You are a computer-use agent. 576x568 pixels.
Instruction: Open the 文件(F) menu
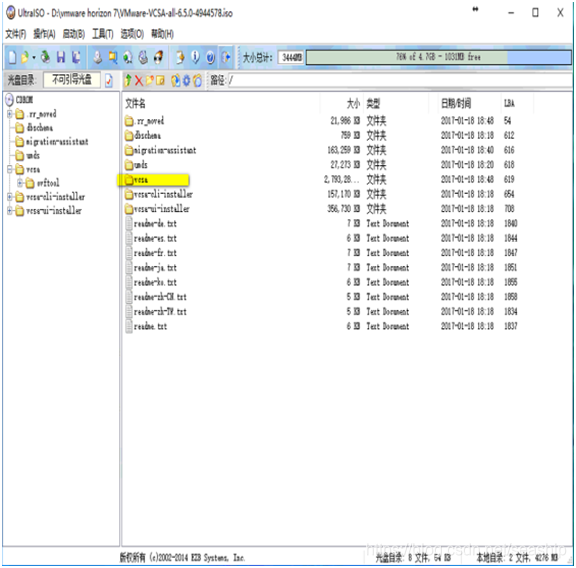coord(15,34)
